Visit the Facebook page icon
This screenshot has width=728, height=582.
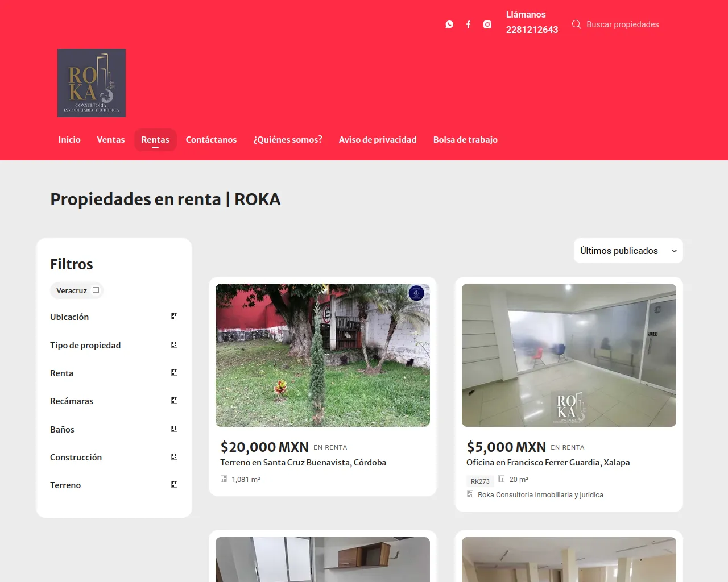468,24
